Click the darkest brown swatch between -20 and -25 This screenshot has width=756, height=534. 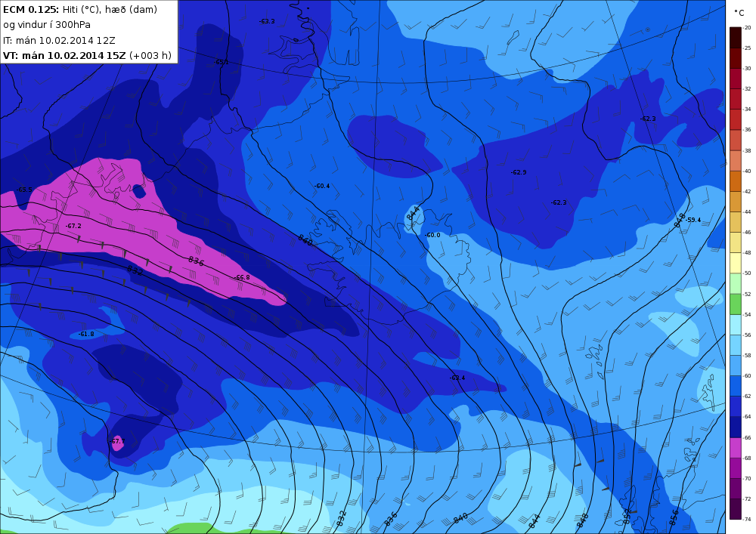pos(736,38)
